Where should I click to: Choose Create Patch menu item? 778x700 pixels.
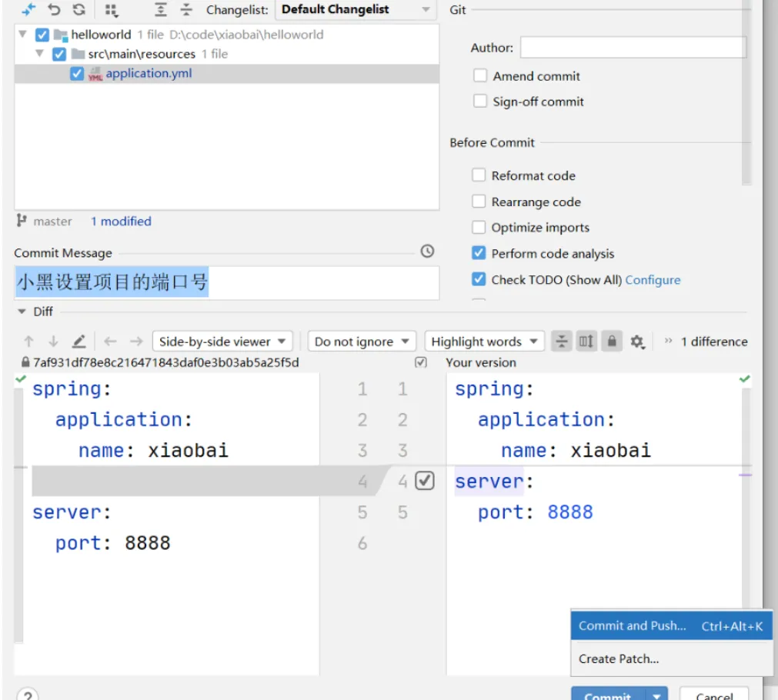tap(671, 658)
